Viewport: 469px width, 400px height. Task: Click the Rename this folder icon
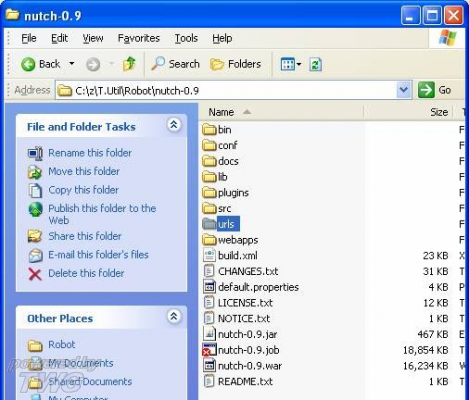[35, 153]
